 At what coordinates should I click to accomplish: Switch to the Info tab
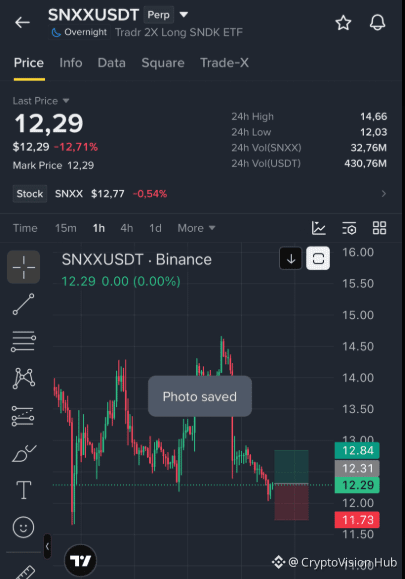point(71,63)
